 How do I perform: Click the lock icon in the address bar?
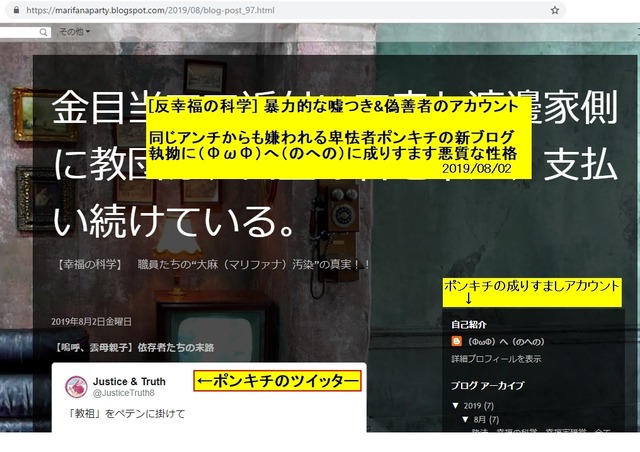tap(16, 10)
